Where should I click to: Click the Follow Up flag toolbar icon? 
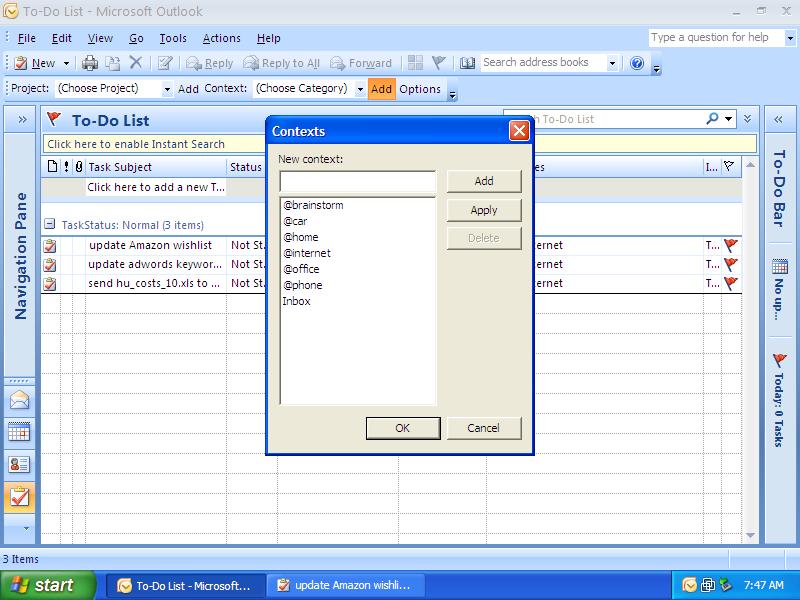[x=438, y=63]
